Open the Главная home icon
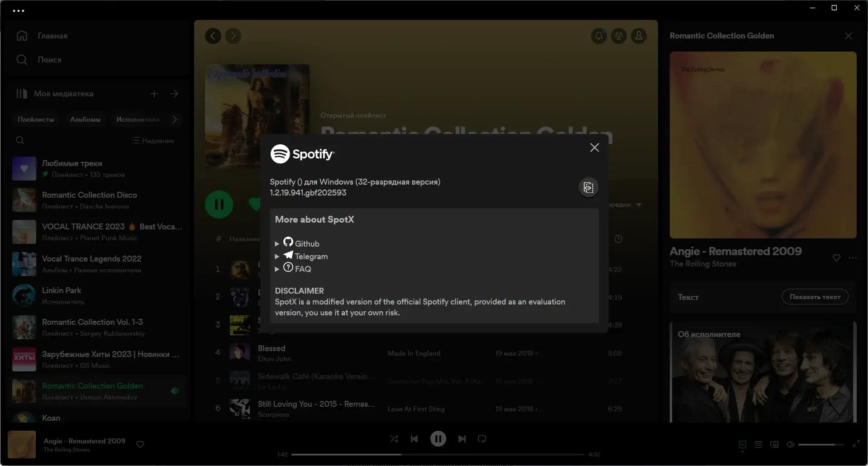Screen dimensions: 868x466 [22, 36]
